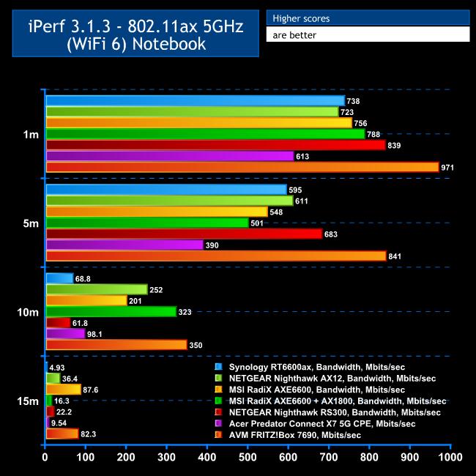
Task: Click the 723 value label
Action: point(347,112)
